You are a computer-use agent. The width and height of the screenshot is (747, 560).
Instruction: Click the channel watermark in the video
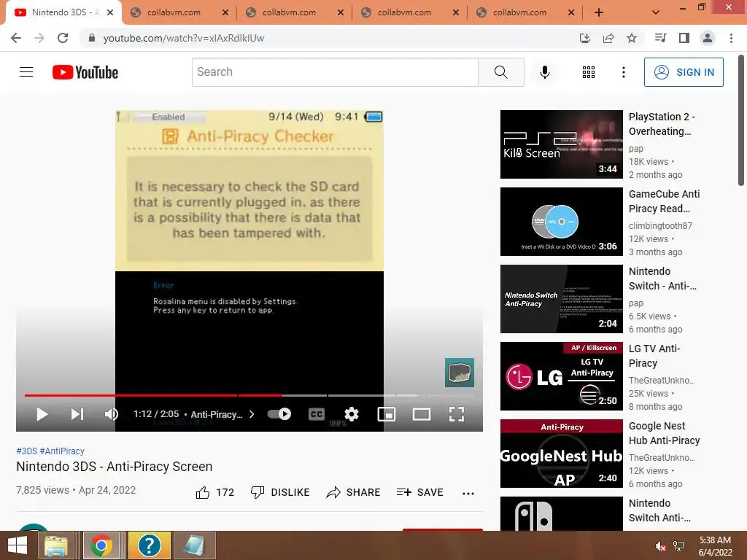460,373
